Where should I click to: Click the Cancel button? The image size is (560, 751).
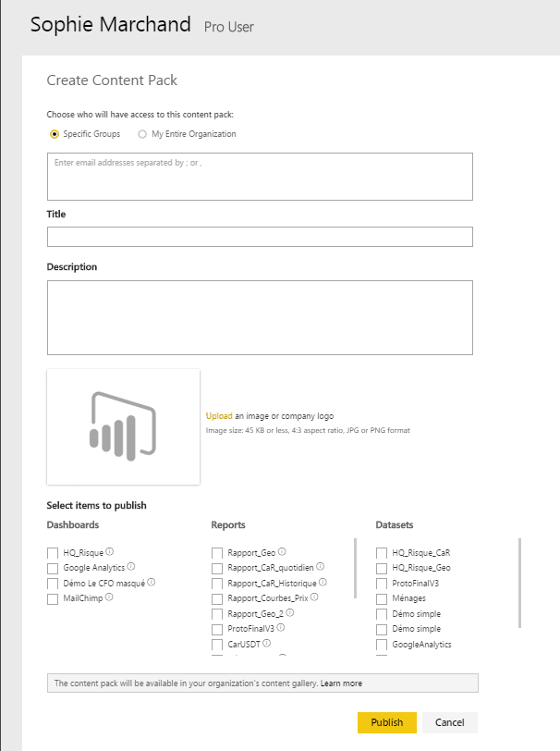point(450,722)
